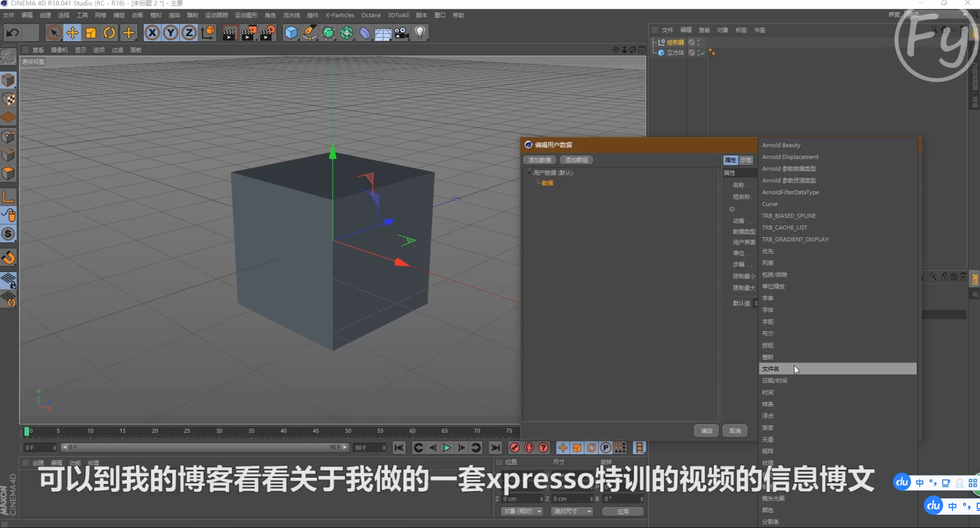This screenshot has height=528, width=980.
Task: Go to end of timeline
Action: 495,448
